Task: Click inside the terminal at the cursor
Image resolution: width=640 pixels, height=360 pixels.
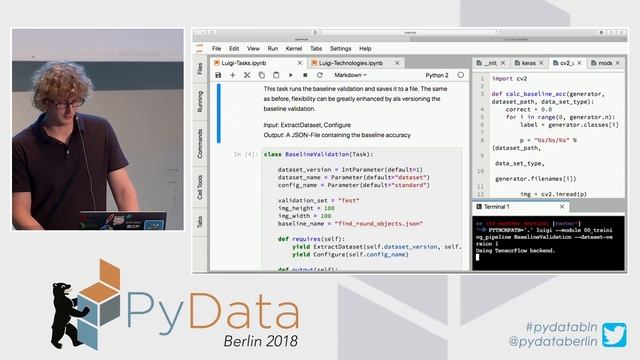Action: 478,257
